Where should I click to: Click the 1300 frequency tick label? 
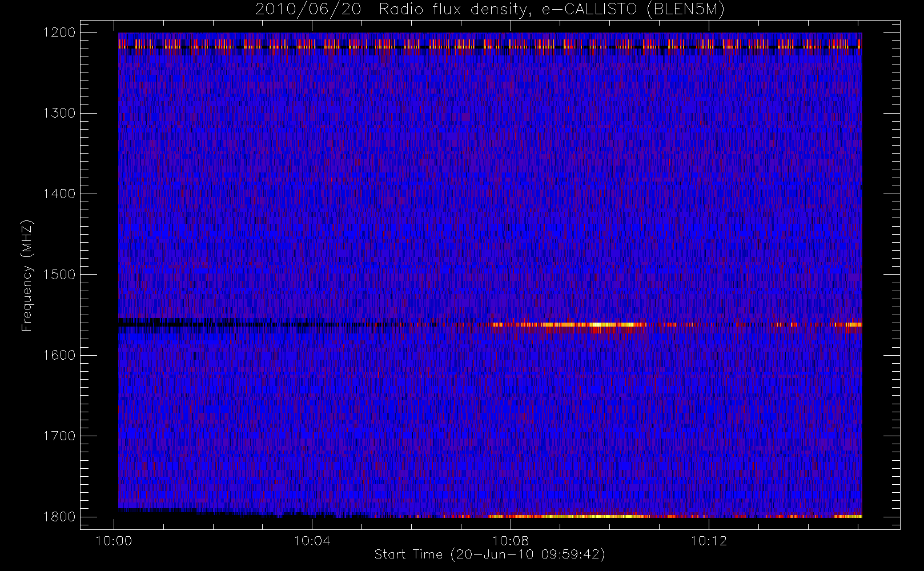click(x=59, y=113)
